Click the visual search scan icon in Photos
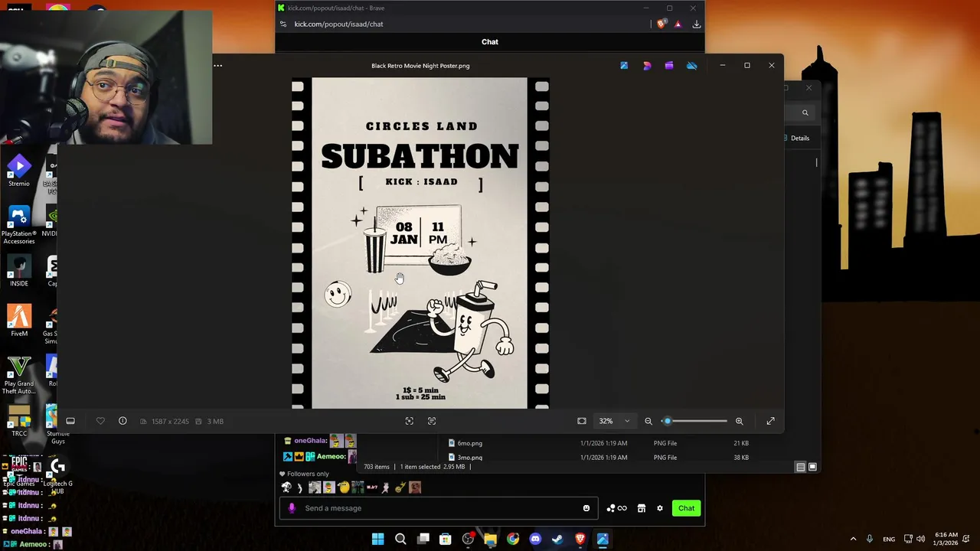The height and width of the screenshot is (551, 980). click(410, 421)
